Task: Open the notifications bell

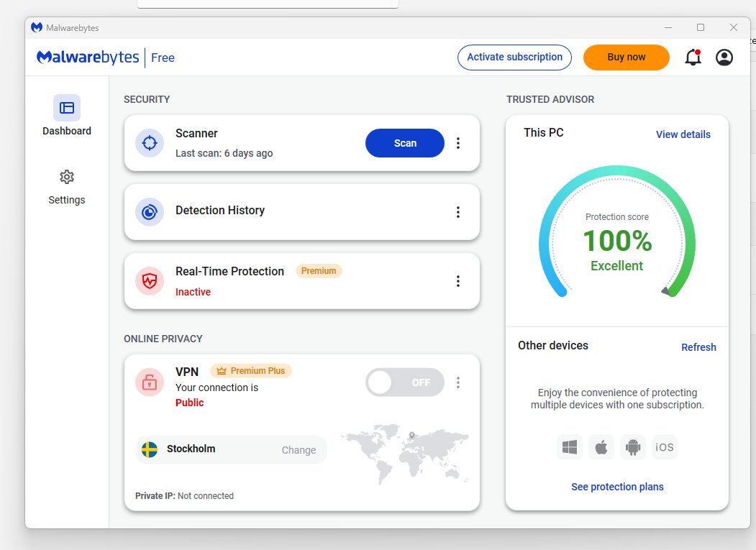Action: pyautogui.click(x=693, y=58)
